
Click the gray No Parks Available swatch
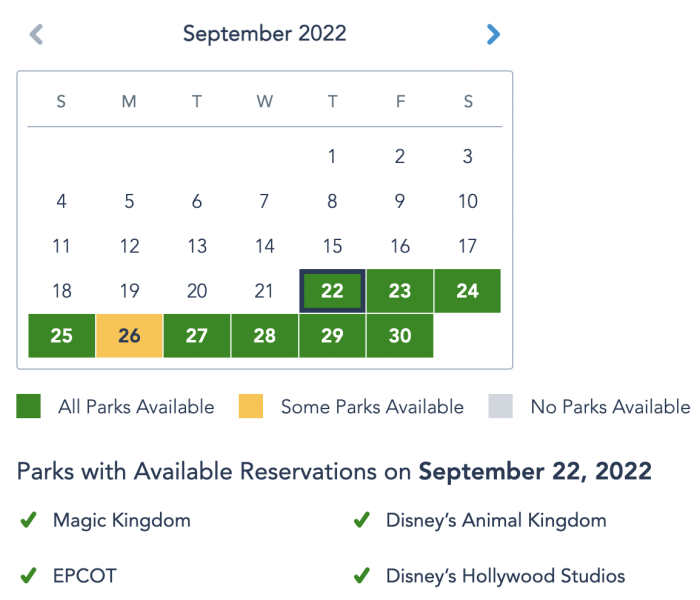point(500,406)
